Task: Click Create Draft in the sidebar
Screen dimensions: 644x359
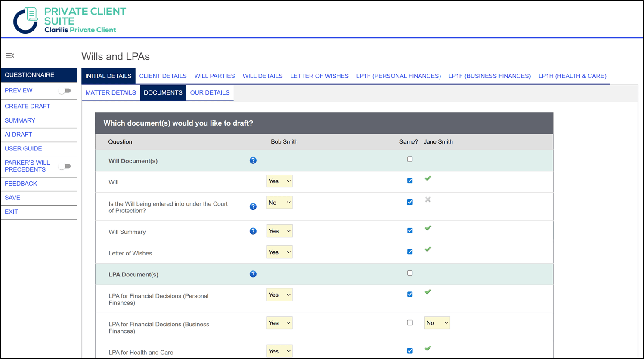Action: point(28,106)
